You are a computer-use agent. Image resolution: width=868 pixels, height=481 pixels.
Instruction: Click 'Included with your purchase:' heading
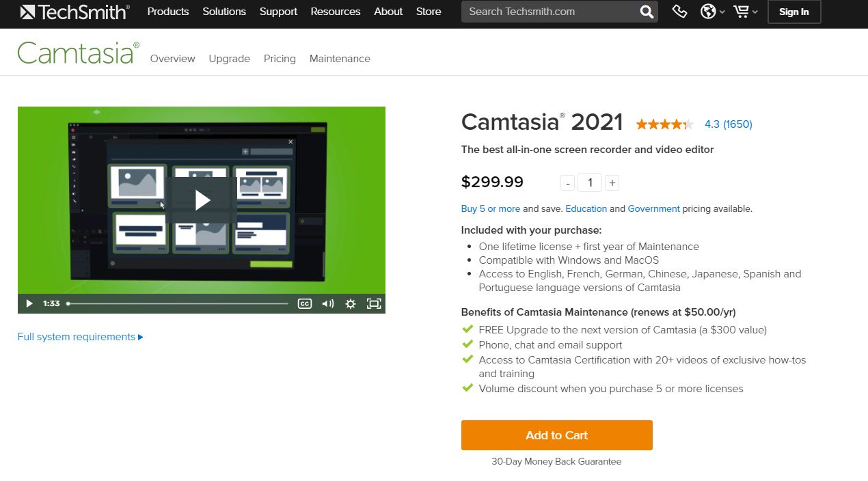pyautogui.click(x=532, y=230)
